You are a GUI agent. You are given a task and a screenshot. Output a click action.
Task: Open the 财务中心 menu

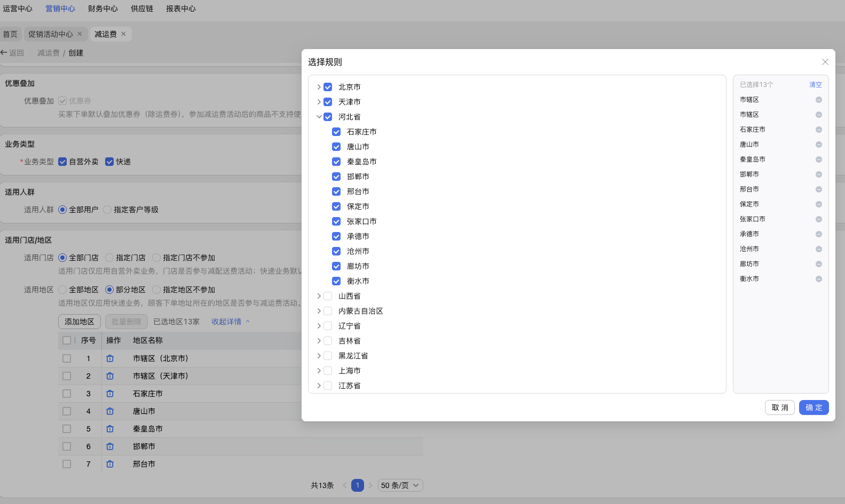103,9
